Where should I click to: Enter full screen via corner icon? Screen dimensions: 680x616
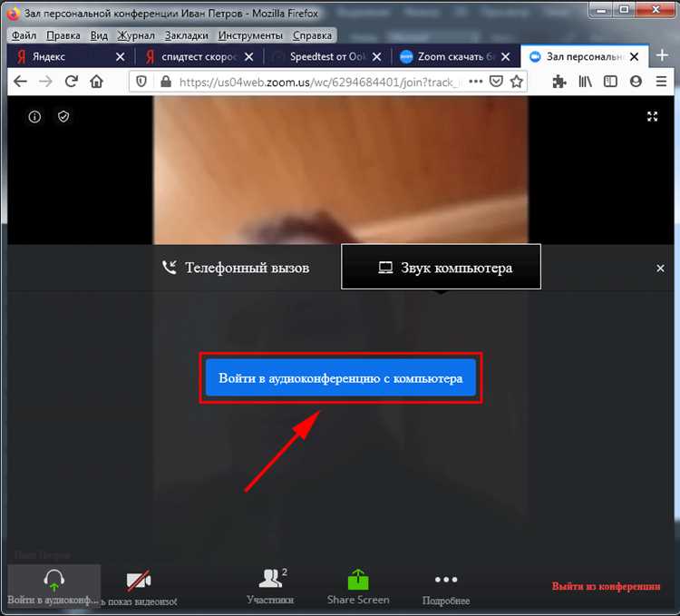pyautogui.click(x=652, y=116)
